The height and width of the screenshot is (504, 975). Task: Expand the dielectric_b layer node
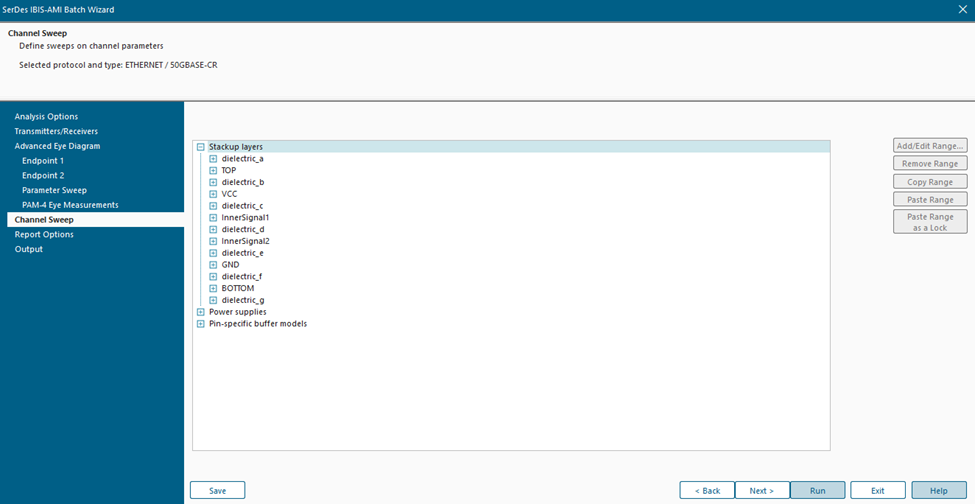click(x=213, y=183)
